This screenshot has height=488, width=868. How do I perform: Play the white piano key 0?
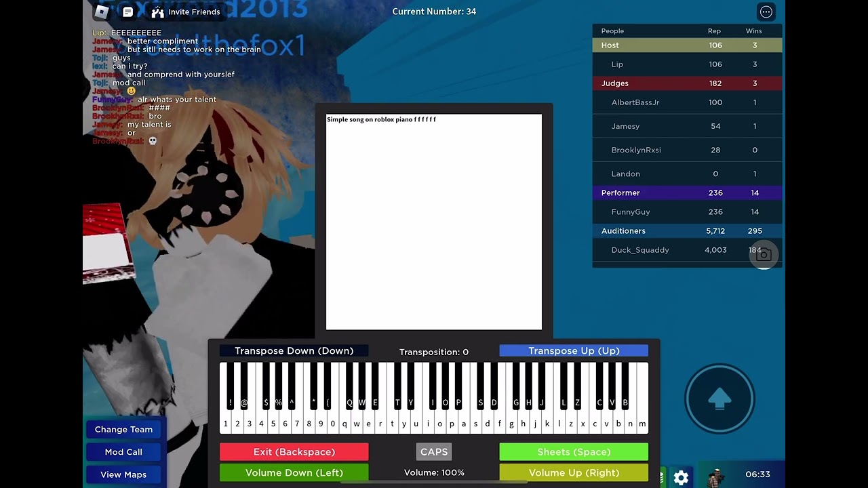tap(332, 424)
